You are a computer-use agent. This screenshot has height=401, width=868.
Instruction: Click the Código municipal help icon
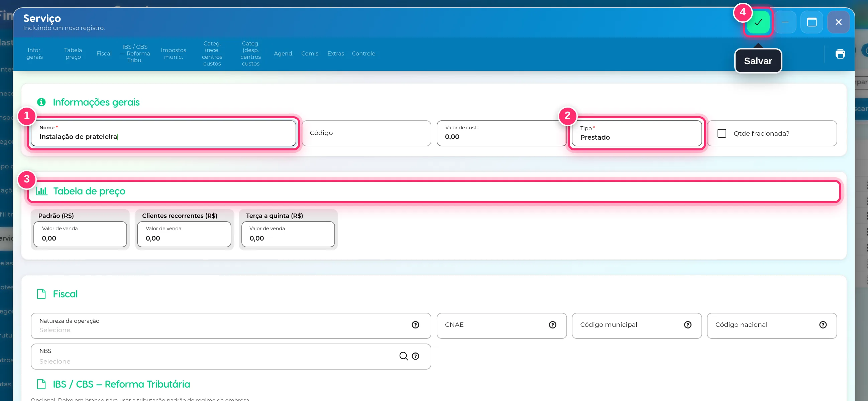click(688, 324)
